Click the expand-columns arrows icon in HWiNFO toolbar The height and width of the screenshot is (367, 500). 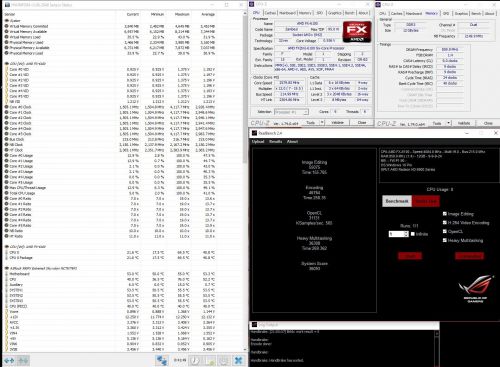9,360
